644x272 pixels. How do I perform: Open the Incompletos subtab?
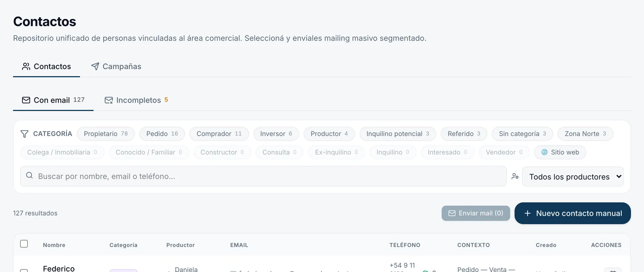pos(136,100)
